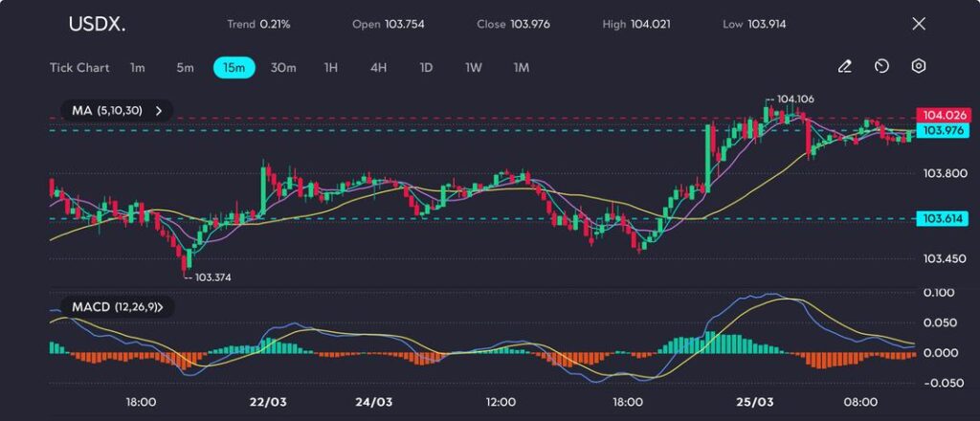This screenshot has height=421, width=980.
Task: Choose the 4H timeframe
Action: click(x=378, y=68)
